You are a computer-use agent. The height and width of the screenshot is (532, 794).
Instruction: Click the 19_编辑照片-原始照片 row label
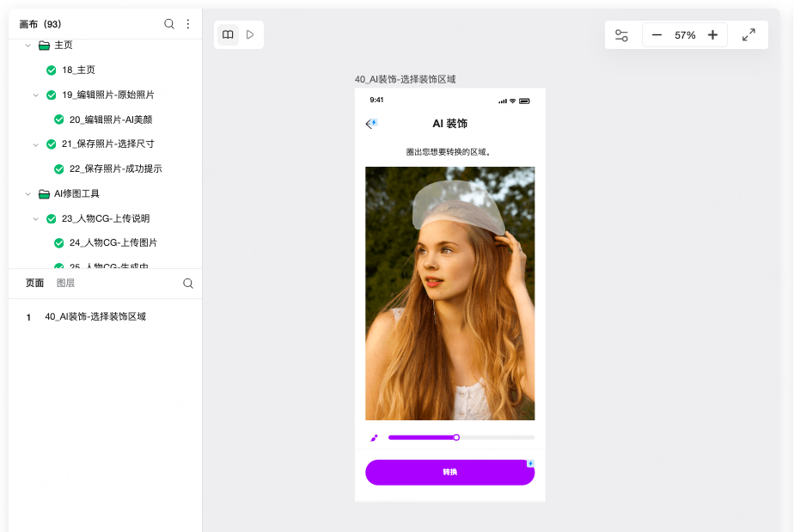tap(108, 95)
